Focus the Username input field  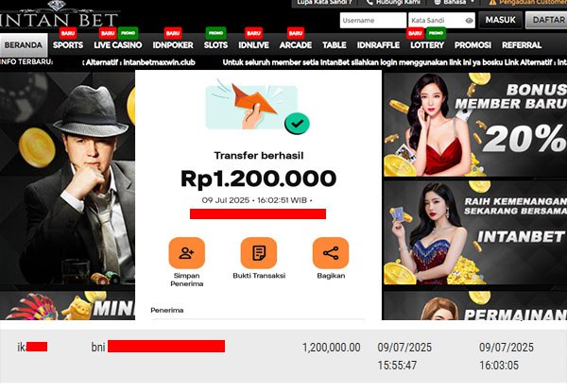coord(373,20)
